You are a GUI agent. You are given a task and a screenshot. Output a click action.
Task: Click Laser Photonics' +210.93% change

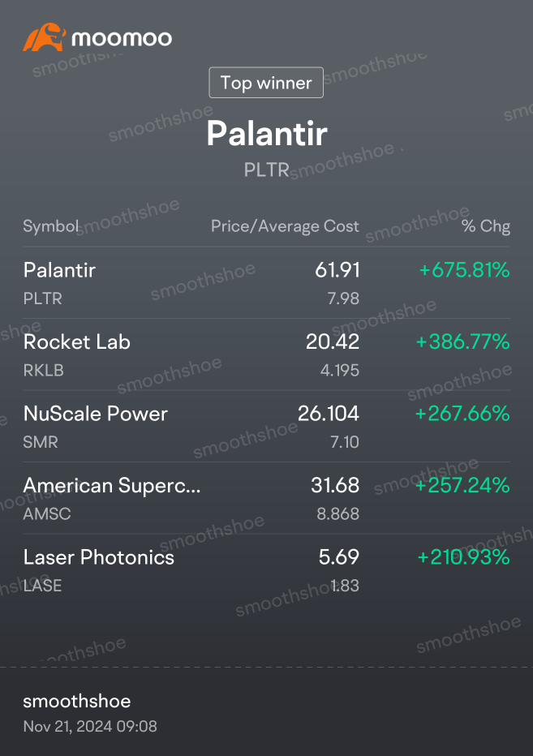coord(463,557)
